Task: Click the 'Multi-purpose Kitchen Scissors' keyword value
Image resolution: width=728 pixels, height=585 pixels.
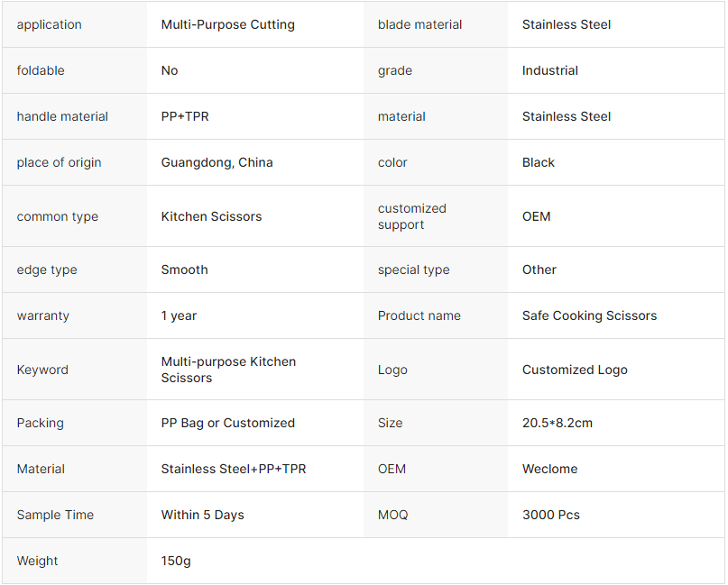Action: (228, 370)
